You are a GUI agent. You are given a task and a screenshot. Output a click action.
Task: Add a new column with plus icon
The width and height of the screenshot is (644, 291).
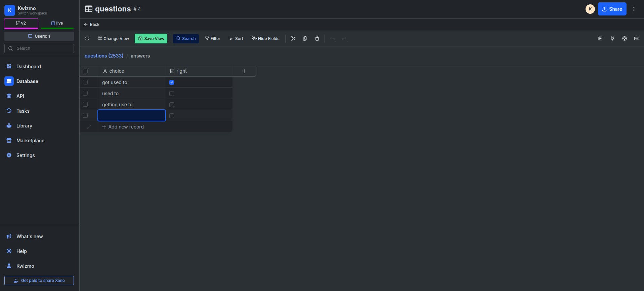(244, 71)
